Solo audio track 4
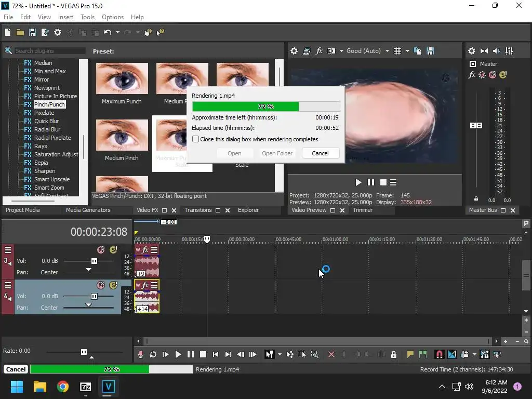Image resolution: width=532 pixels, height=399 pixels. [x=113, y=285]
